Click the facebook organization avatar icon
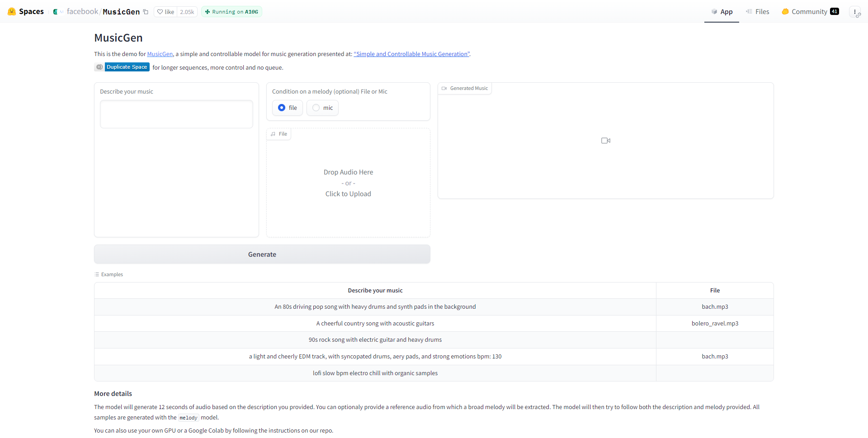Image resolution: width=868 pixels, height=438 pixels. point(55,12)
